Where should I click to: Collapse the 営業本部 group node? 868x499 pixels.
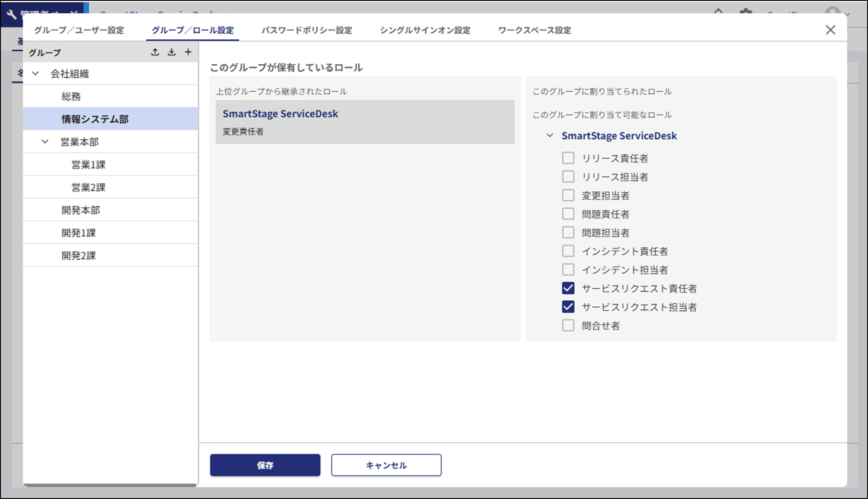click(x=44, y=142)
